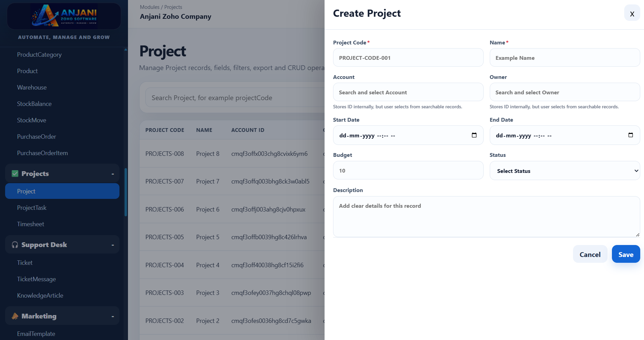The image size is (644, 340).
Task: Click the Support Desk headset icon
Action: tap(15, 245)
